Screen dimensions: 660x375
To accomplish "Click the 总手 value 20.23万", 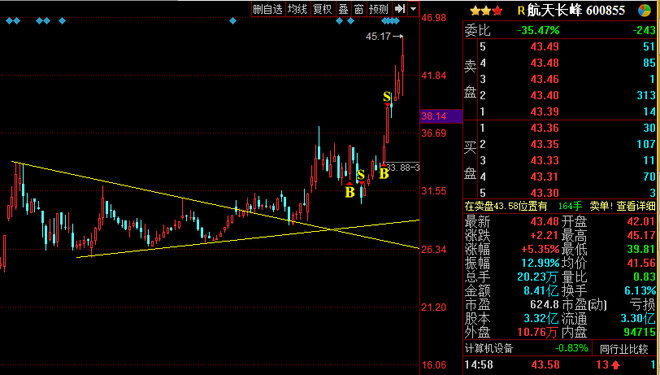I will (538, 277).
